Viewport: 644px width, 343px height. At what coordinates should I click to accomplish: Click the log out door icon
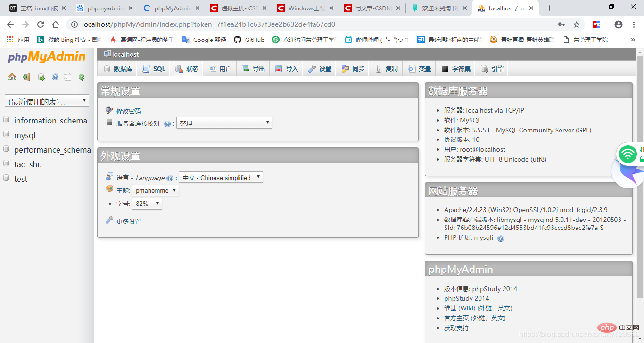(x=26, y=77)
